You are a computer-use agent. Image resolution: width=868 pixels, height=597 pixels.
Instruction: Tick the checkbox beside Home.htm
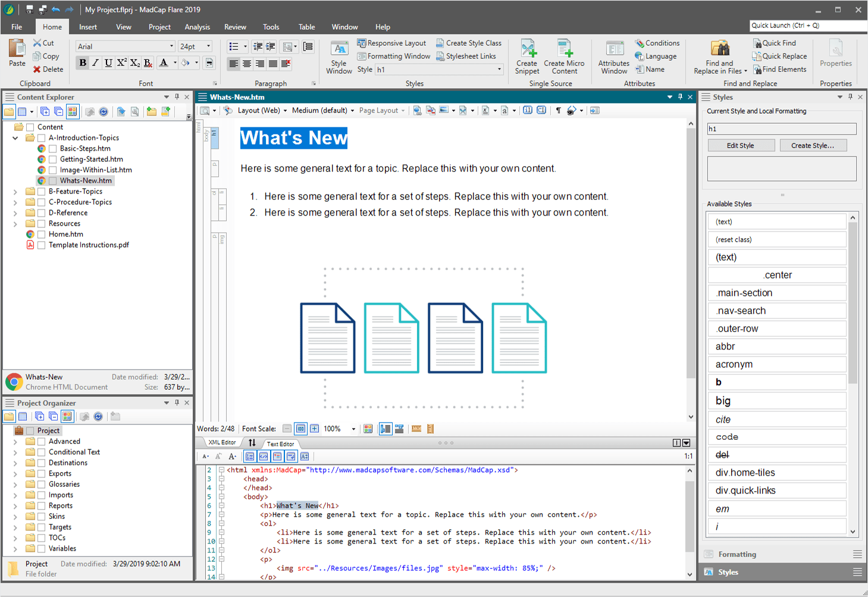(42, 235)
